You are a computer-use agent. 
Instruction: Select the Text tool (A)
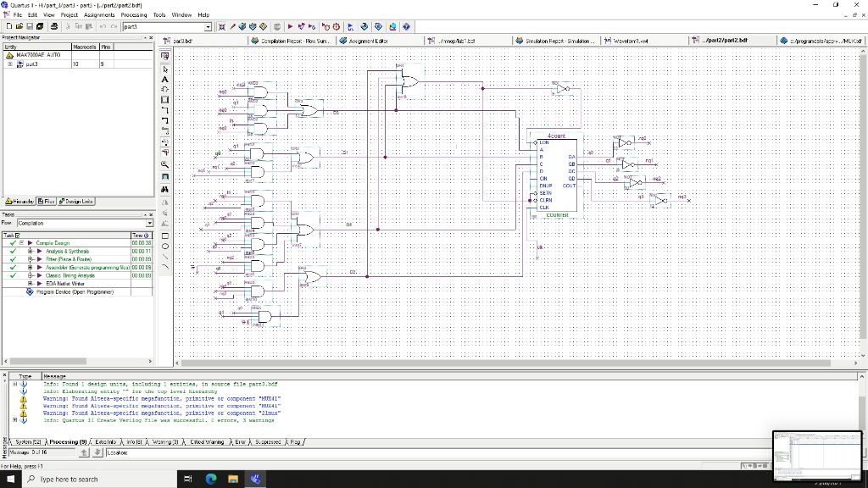coord(165,80)
